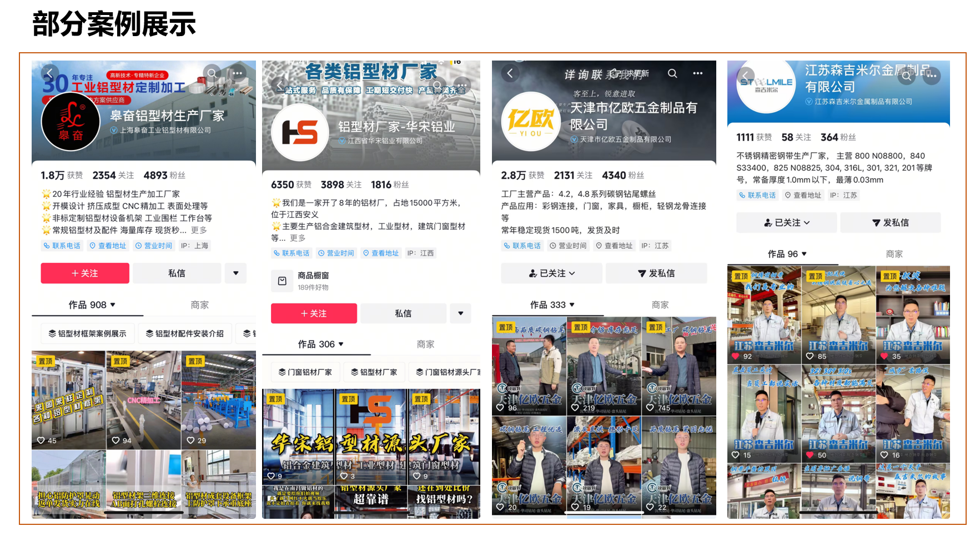
Task: Open 天津亿欧五金 video with 96 likes
Action: pyautogui.click(x=529, y=366)
